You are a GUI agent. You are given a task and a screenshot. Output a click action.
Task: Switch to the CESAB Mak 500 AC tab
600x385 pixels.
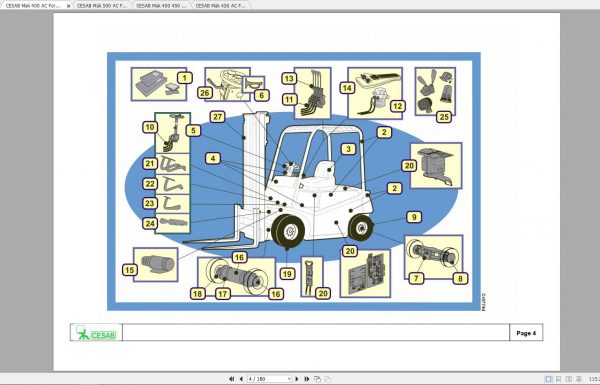tap(102, 6)
